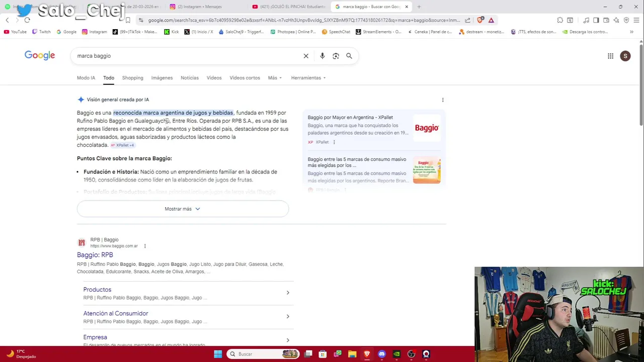Open Task View on the taskbar

308,354
